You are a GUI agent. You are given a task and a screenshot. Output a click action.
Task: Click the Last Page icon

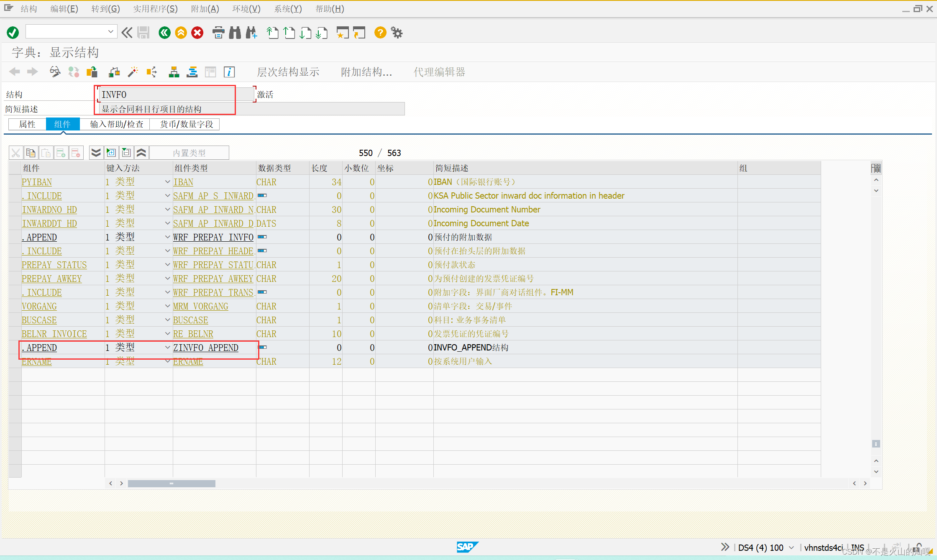pyautogui.click(x=322, y=32)
